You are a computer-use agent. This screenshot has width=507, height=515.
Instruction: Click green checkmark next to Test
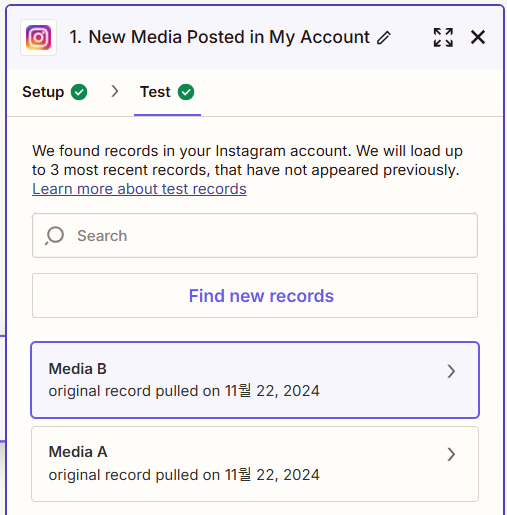point(186,92)
